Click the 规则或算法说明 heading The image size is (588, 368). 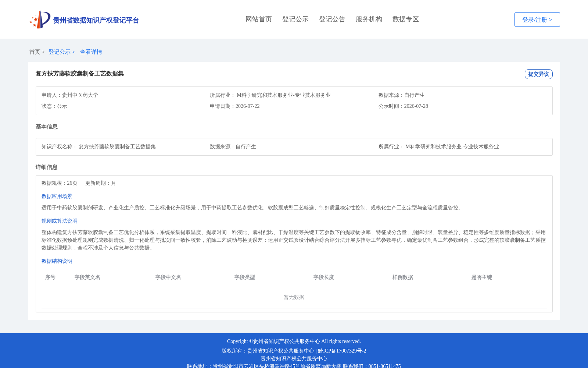[x=60, y=221]
